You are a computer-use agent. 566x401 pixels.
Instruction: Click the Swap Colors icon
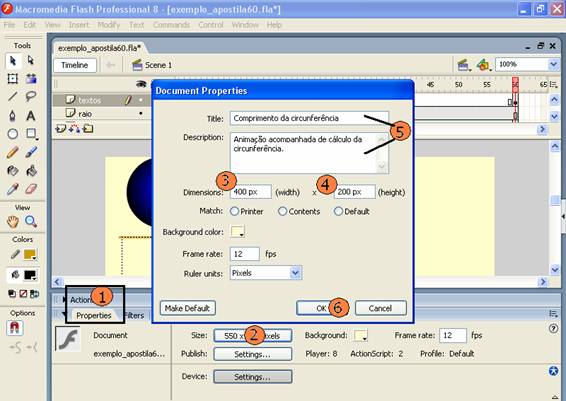tap(34, 294)
